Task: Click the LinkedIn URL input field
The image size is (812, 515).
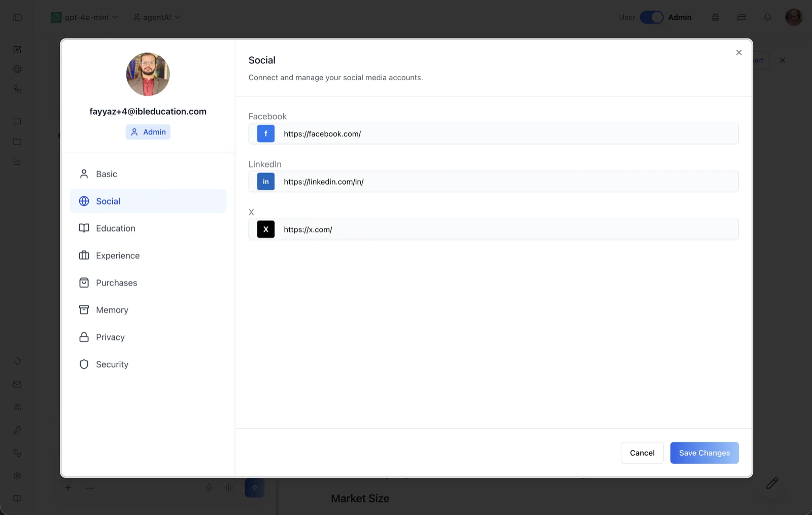Action: [x=493, y=182]
